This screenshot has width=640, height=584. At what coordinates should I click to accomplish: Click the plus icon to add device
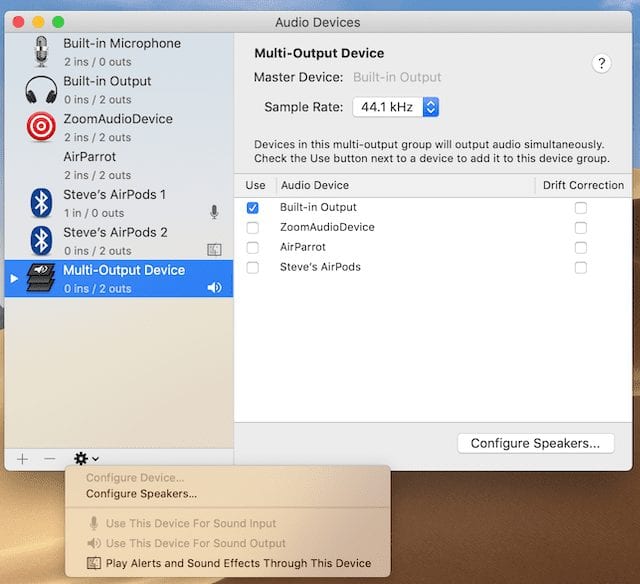click(x=22, y=459)
